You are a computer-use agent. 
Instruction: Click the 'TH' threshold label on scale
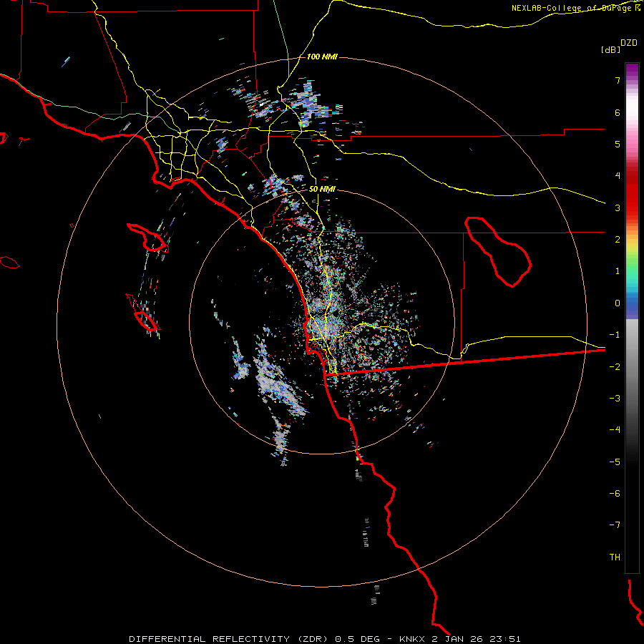[x=615, y=557]
